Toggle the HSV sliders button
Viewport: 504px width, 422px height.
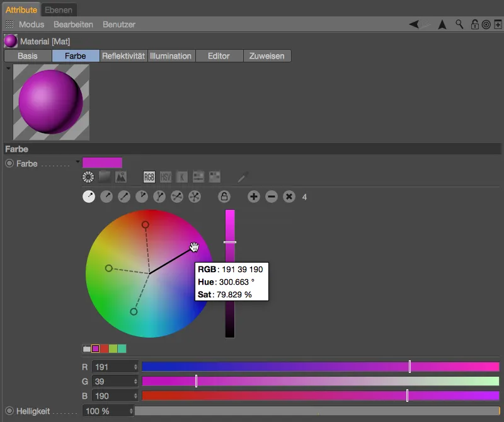(x=166, y=177)
